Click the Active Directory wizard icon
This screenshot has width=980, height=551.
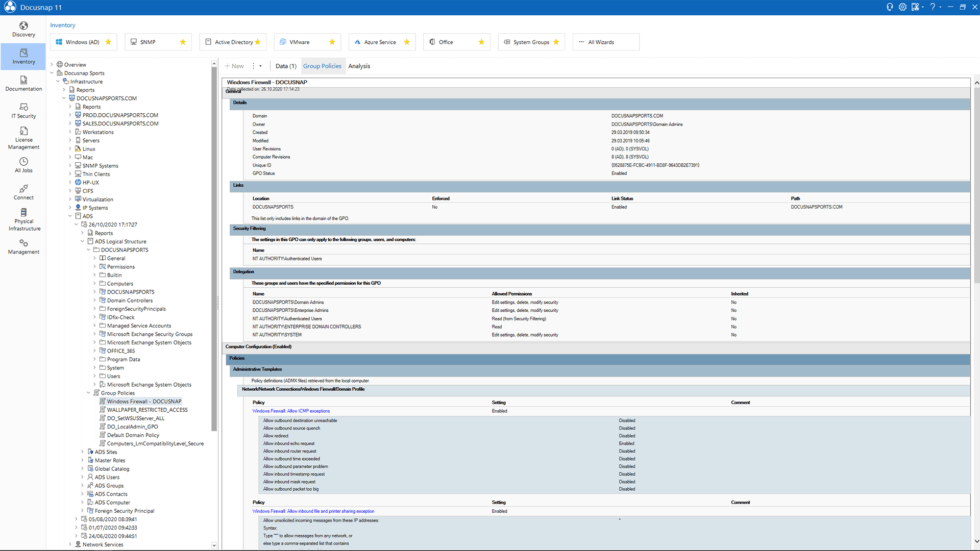[208, 42]
